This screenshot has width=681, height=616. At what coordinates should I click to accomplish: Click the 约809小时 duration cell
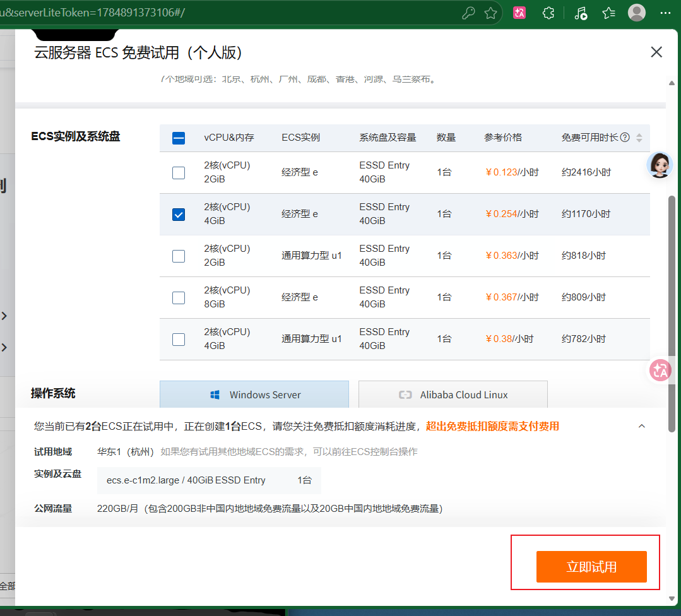[583, 297]
